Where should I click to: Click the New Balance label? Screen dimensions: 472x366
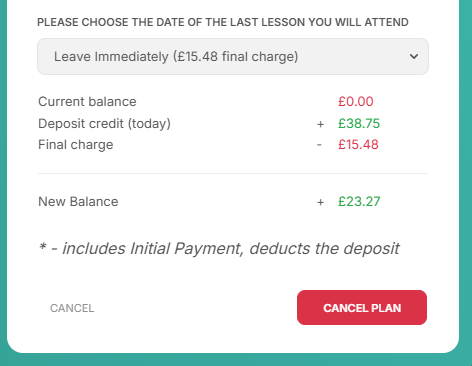[78, 201]
